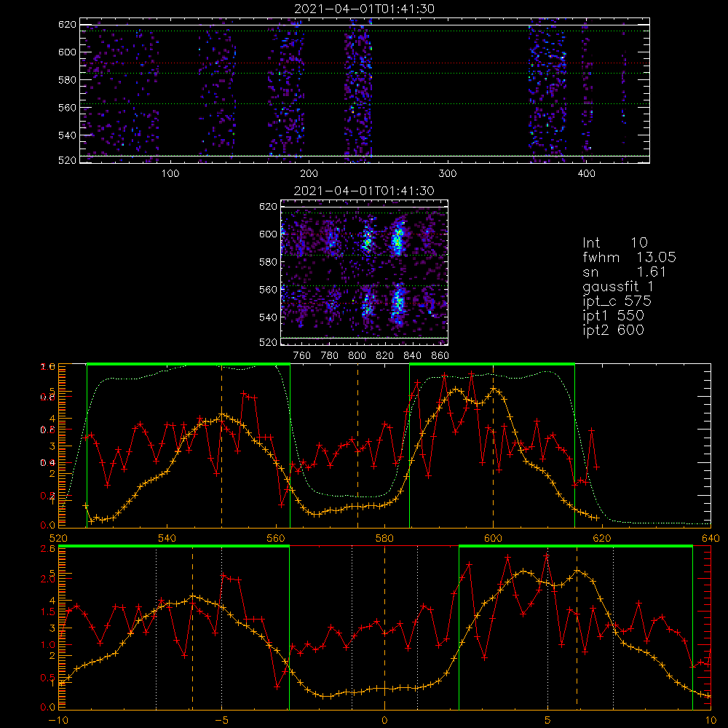Select the 'gaussfit 1' parameter text

(618, 286)
